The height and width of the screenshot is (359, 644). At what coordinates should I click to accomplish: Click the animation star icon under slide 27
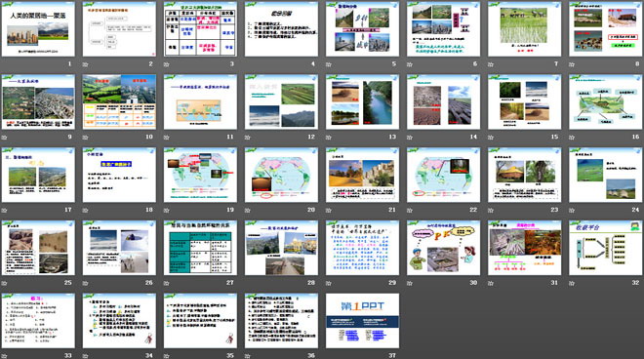click(166, 283)
